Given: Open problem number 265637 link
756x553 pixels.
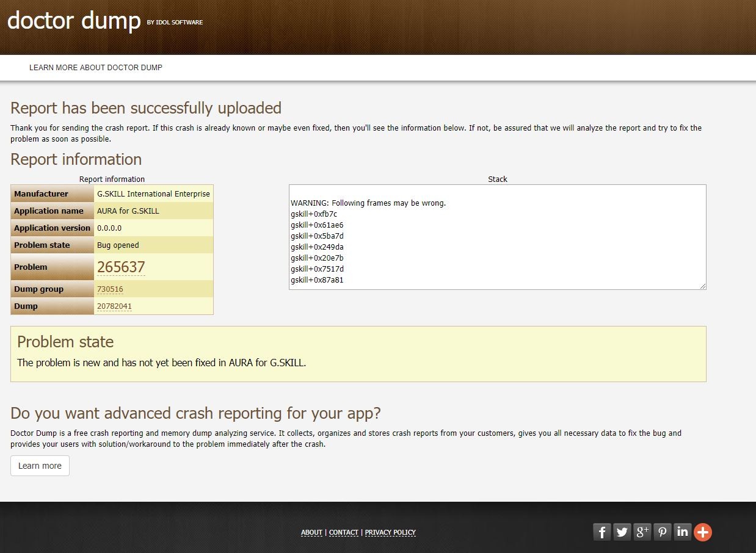Looking at the screenshot, I should (x=121, y=267).
